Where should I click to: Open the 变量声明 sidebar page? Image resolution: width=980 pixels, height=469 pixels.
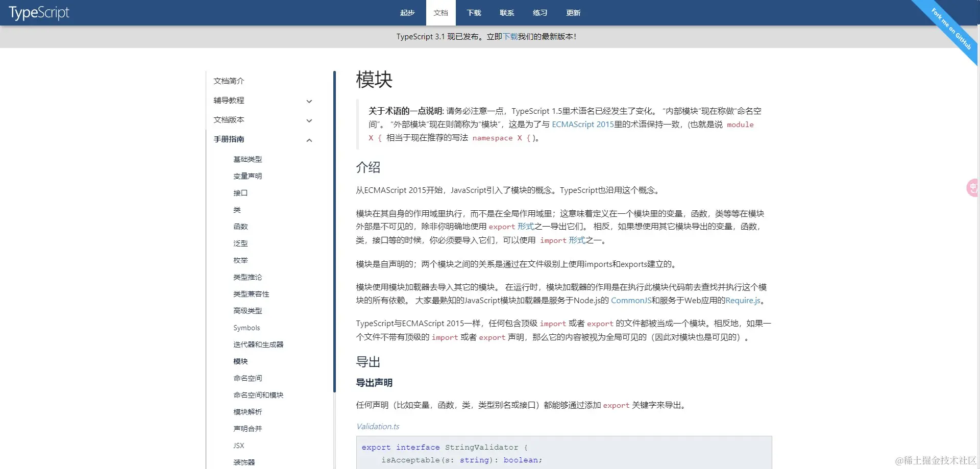248,176
